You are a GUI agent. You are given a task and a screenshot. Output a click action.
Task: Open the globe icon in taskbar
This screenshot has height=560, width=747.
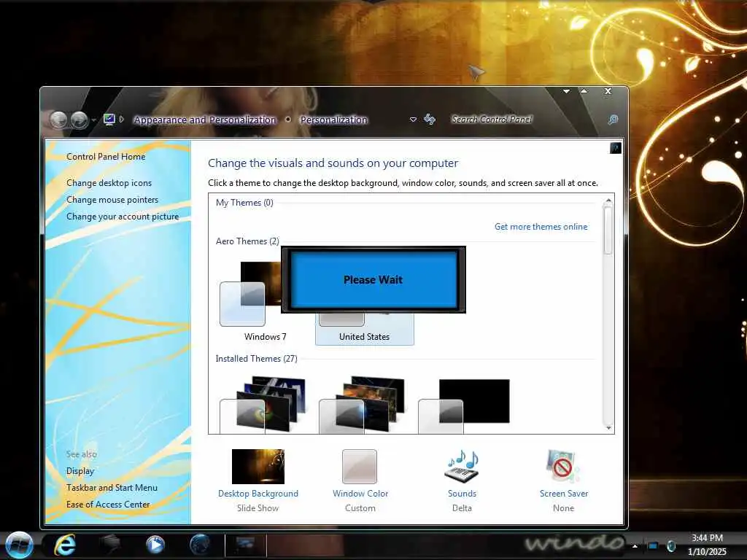click(200, 545)
